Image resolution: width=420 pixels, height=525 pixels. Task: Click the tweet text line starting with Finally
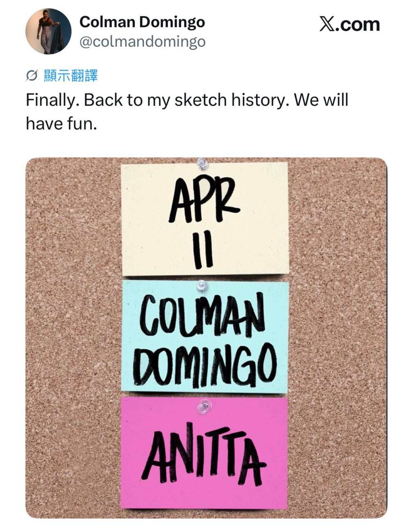coord(186,100)
